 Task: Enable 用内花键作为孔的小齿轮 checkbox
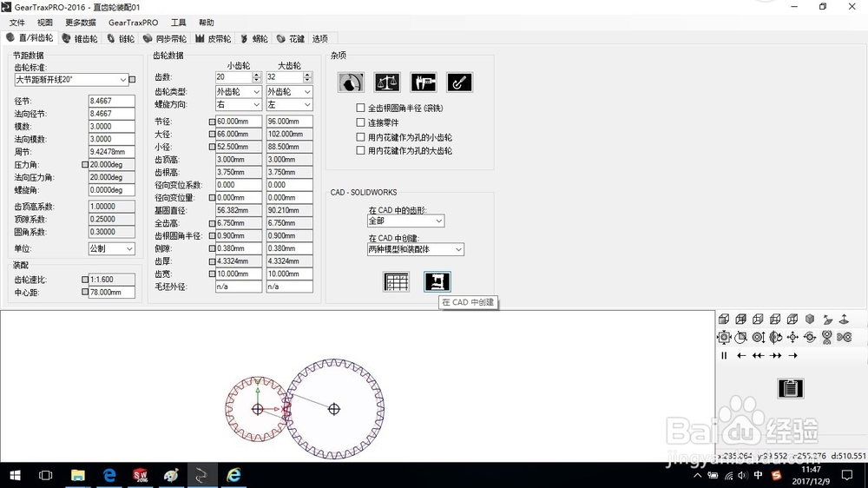click(360, 137)
